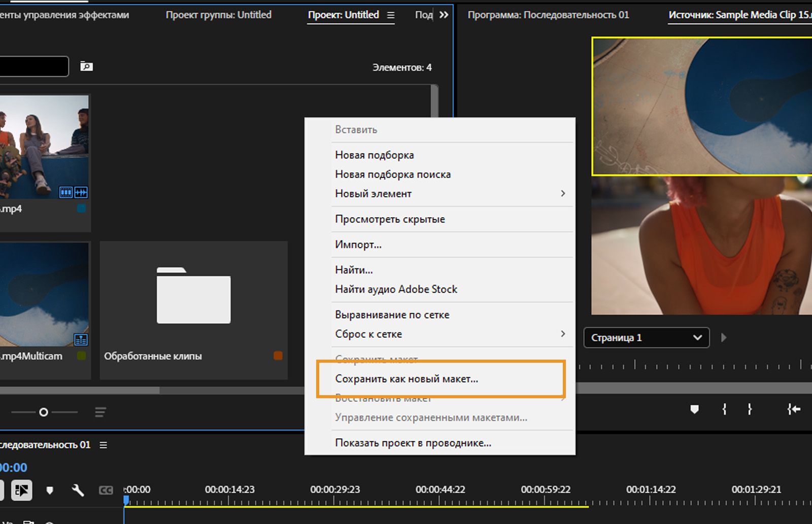The width and height of the screenshot is (812, 524).
Task: Switch to 'Программа: Последовательность 01' tab
Action: pos(548,15)
